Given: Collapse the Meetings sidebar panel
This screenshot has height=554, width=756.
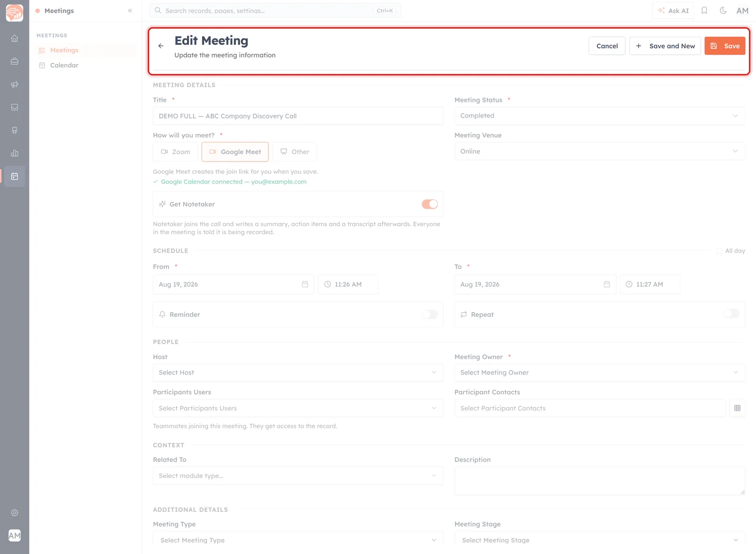Looking at the screenshot, I should (x=130, y=10).
